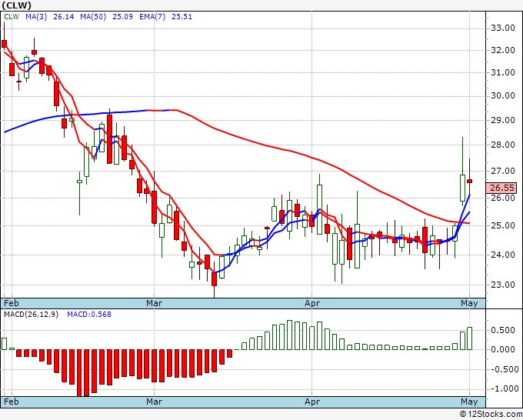This screenshot has height=420, width=523.
Task: Click the 33.00 price axis label
Action: (x=503, y=28)
